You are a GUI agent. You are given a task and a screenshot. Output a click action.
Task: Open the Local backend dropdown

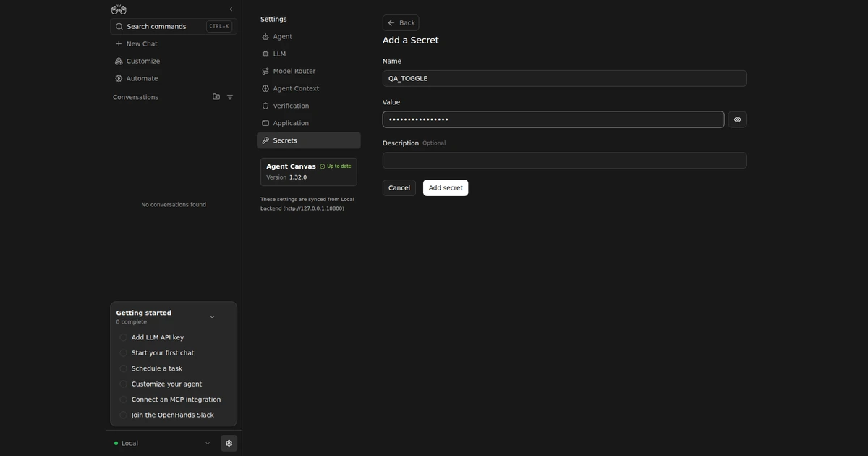(x=163, y=443)
